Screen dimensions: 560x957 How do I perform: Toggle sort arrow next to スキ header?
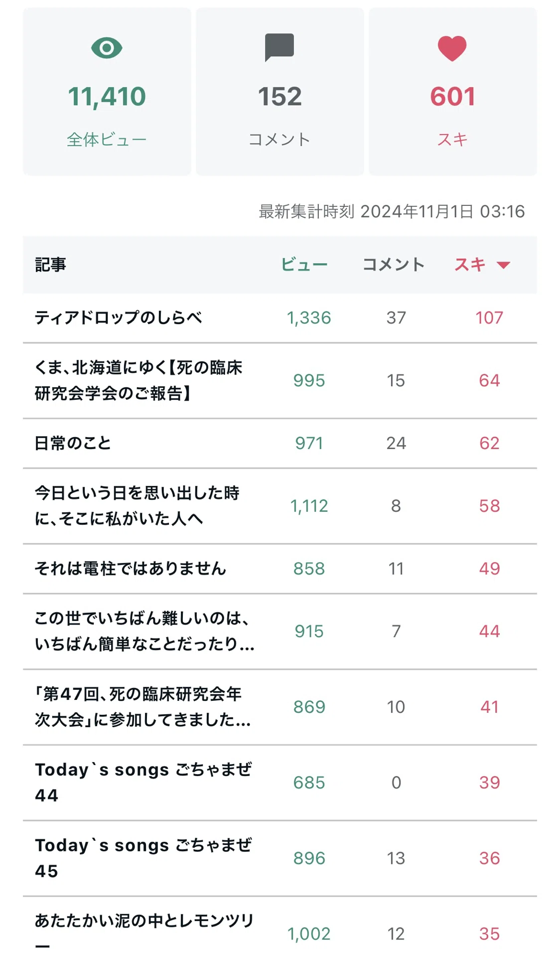tap(504, 265)
